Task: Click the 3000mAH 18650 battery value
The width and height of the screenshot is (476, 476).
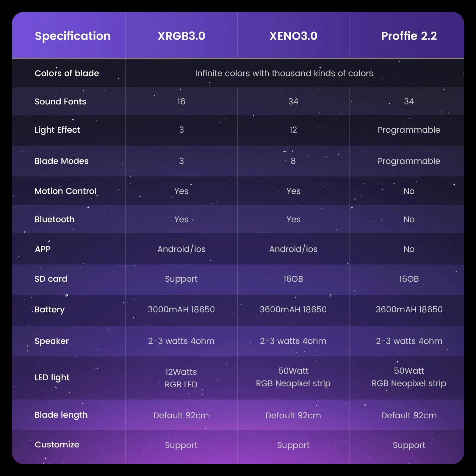Action: (x=181, y=309)
